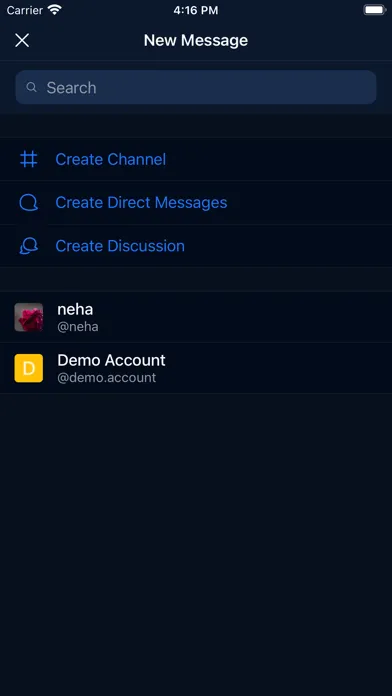Open Create Direct Messages label
Image resolution: width=392 pixels, height=696 pixels.
coord(141,202)
